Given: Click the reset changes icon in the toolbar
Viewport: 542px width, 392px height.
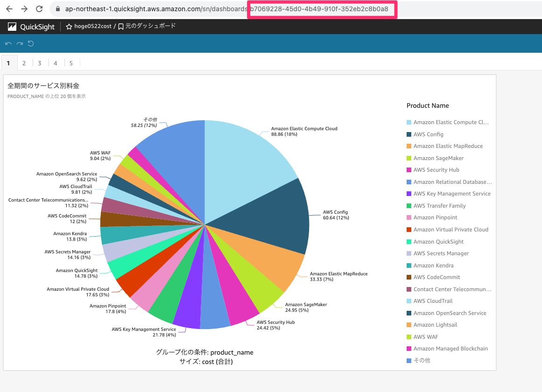Looking at the screenshot, I should (x=31, y=43).
